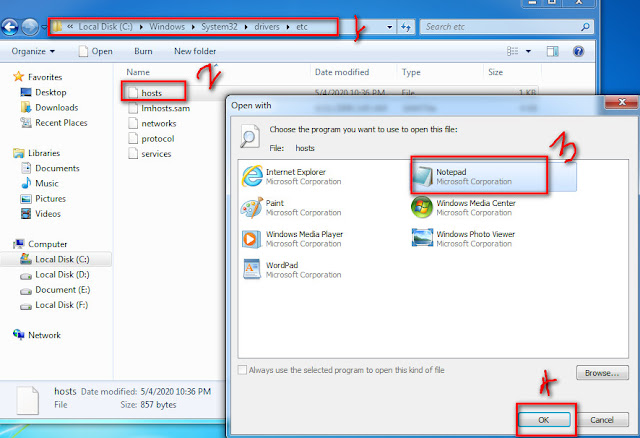Image resolution: width=640 pixels, height=438 pixels.
Task: Click OK in Open with dialog
Action: pos(544,420)
